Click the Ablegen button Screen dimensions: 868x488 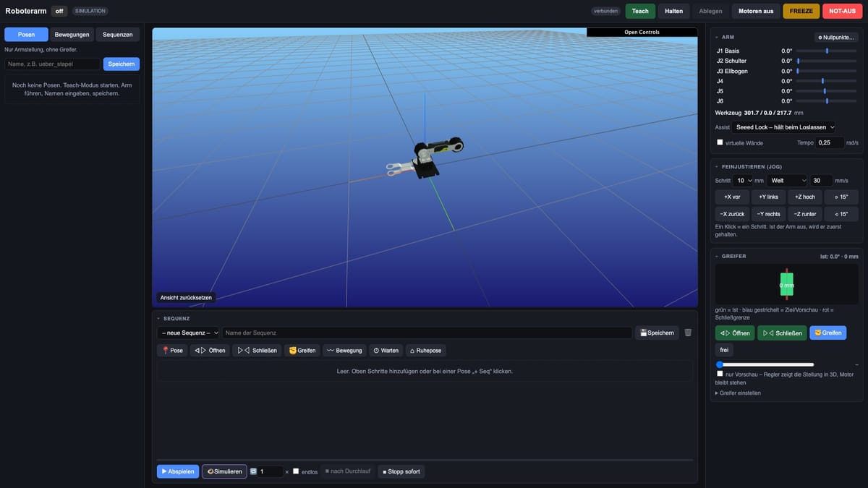click(710, 11)
